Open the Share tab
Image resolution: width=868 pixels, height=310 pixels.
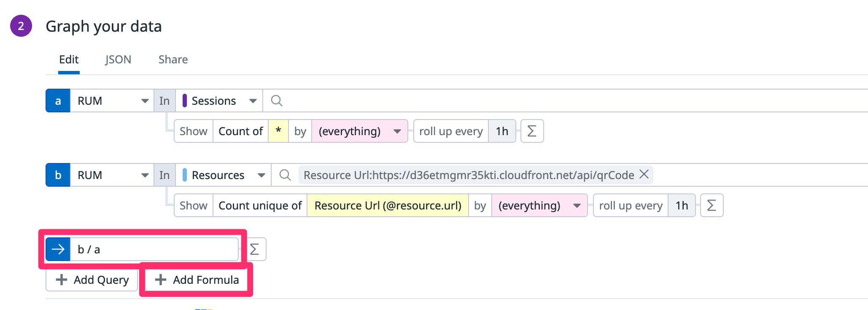pos(173,60)
